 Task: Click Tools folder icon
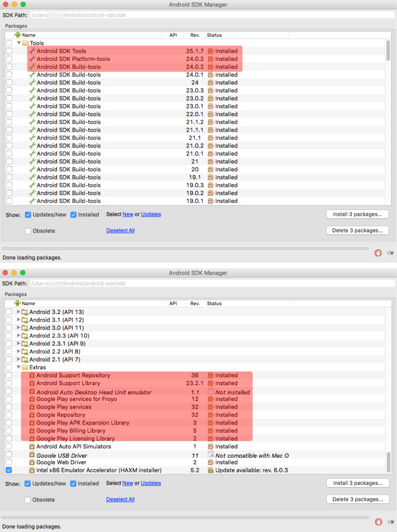pos(25,43)
